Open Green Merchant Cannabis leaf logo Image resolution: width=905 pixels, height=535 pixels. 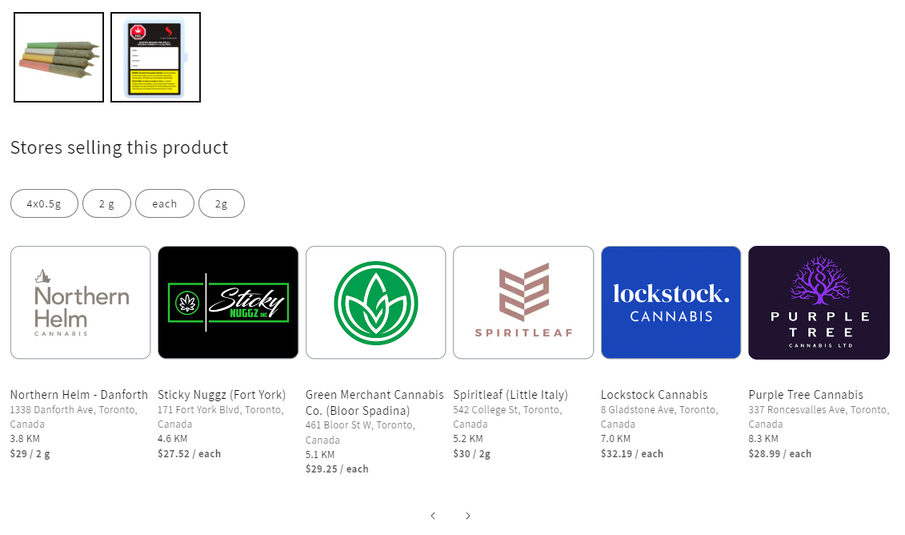tap(375, 302)
